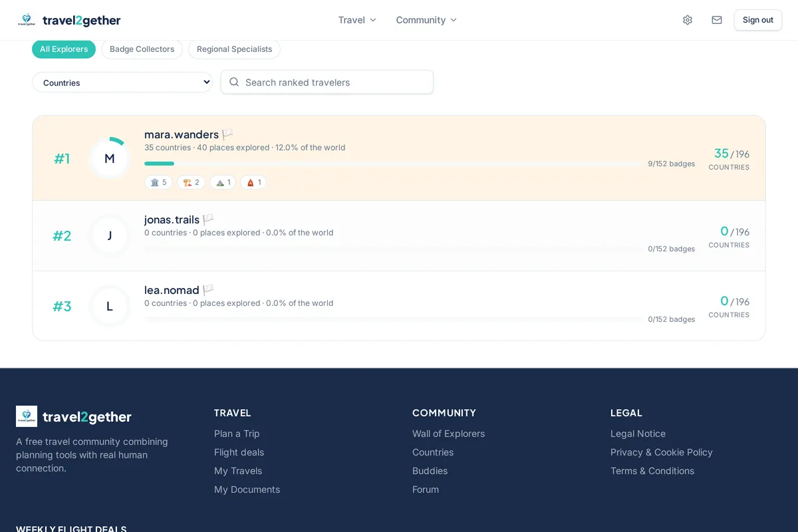
Task: Open the Privacy & Cookie Policy link
Action: (661, 452)
